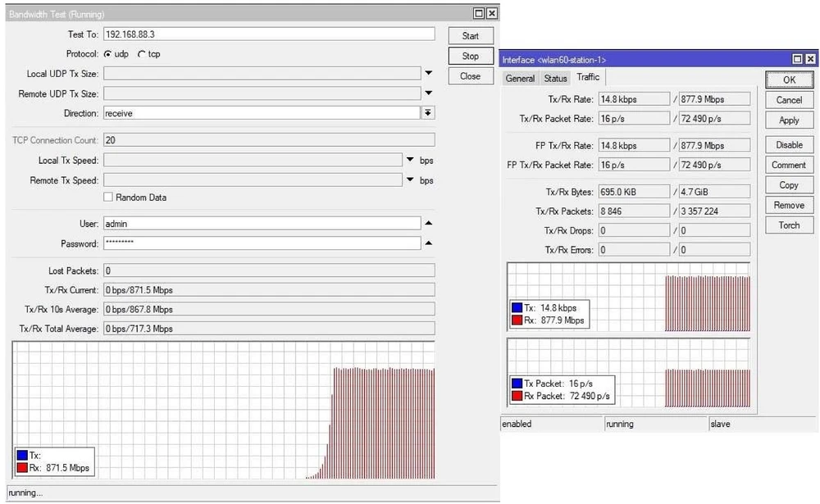Copy the interface configuration

[788, 185]
